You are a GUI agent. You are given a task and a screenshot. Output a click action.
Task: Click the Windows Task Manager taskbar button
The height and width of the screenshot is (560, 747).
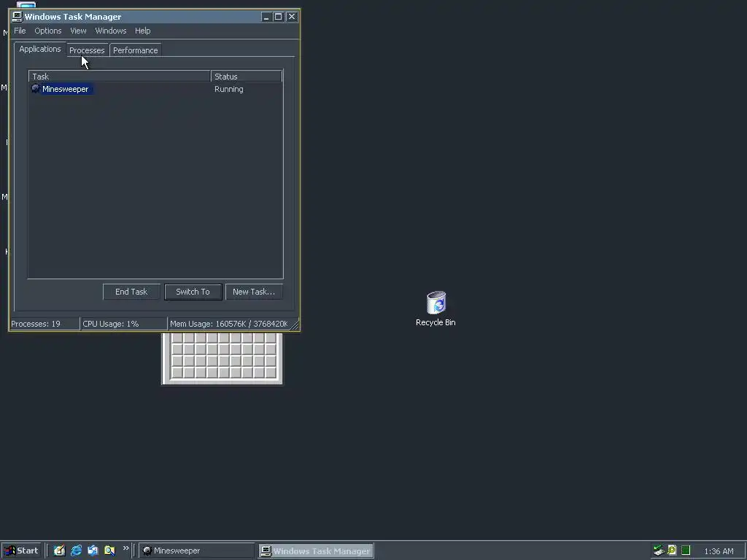[x=317, y=551]
